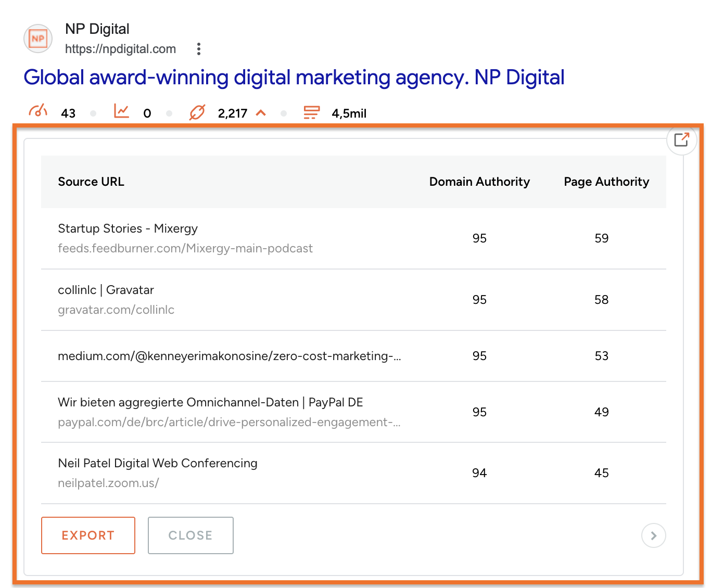Screen dimensions: 711x588
Task: Click Domain Authority 94 for neilpatel.zoom.us row
Action: pos(479,473)
